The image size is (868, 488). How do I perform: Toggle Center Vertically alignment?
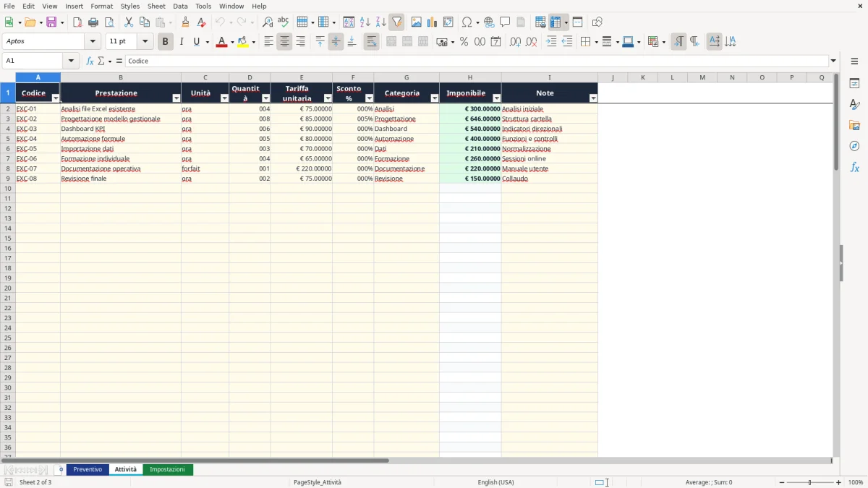[x=336, y=42]
